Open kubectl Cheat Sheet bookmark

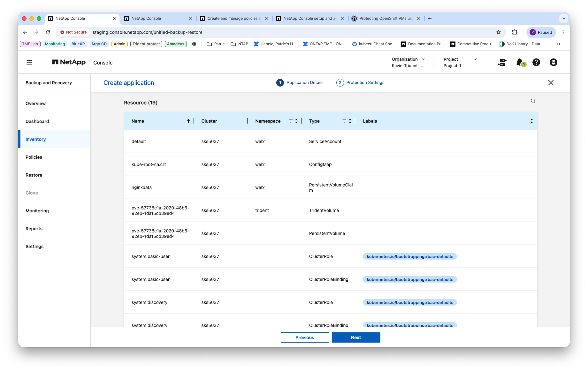coord(374,44)
